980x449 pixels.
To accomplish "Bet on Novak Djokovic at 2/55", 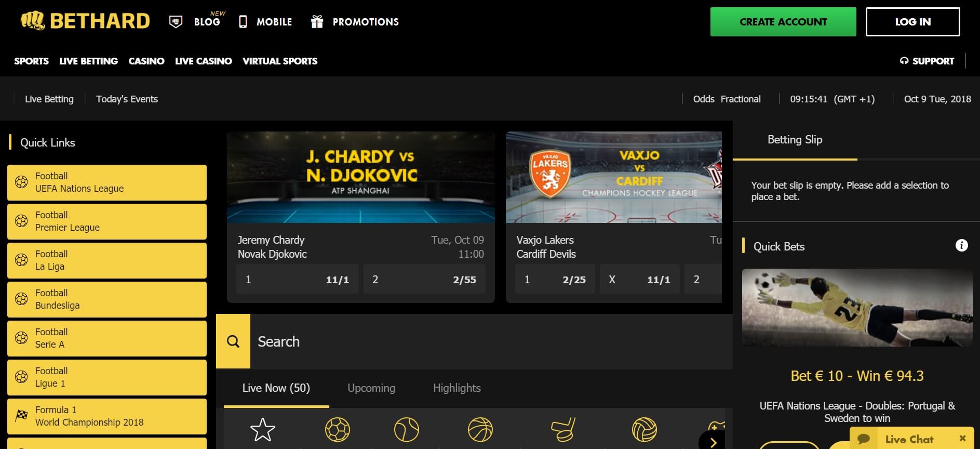I will tap(424, 280).
